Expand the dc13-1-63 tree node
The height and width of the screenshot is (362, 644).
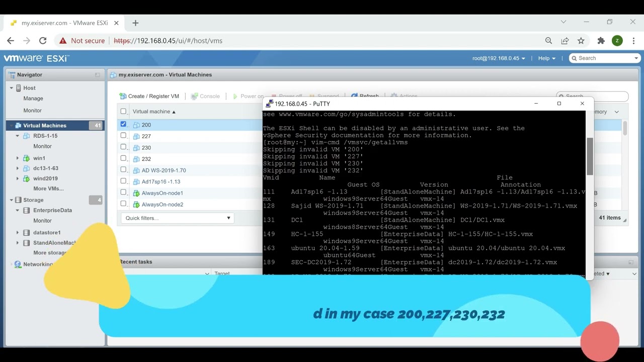(18, 168)
